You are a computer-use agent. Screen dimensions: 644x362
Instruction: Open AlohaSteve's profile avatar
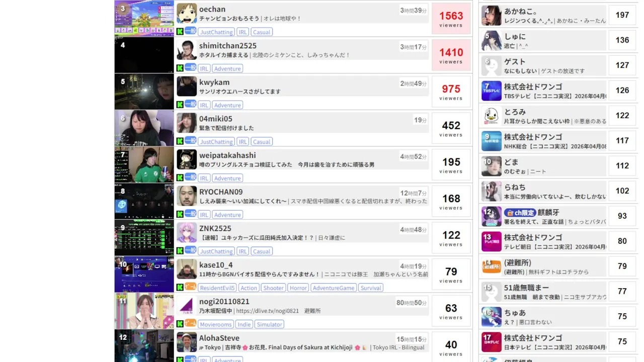[187, 342]
